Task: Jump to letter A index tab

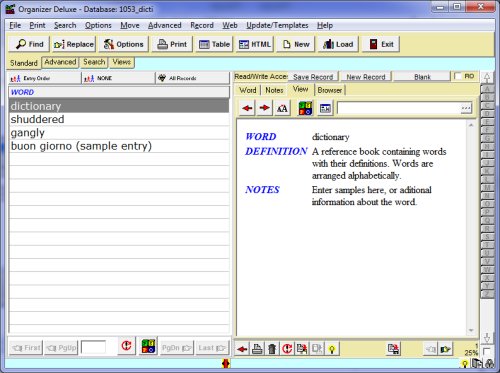Action: (487, 89)
